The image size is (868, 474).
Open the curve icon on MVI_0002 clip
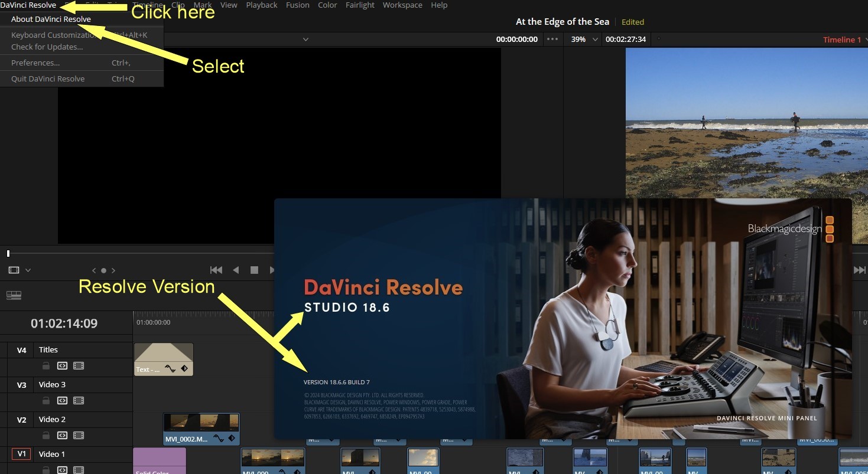pos(218,438)
